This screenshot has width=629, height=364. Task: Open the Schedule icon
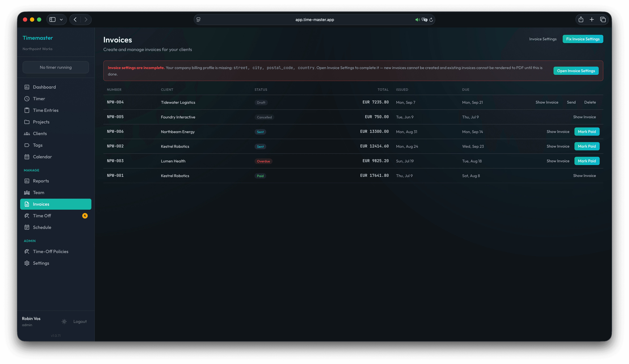(x=27, y=227)
